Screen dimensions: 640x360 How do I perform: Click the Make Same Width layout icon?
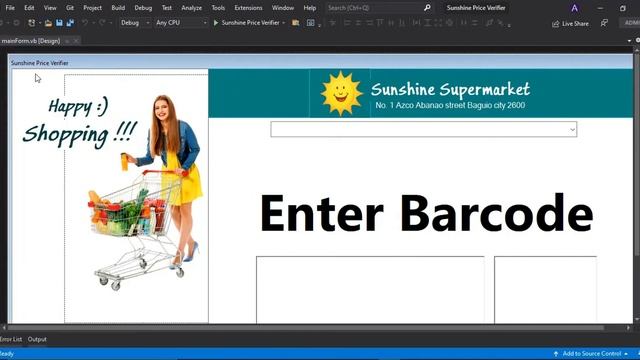[416, 23]
